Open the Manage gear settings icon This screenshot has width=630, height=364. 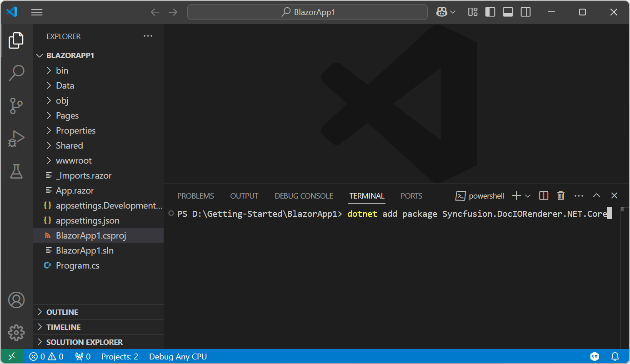tap(16, 333)
